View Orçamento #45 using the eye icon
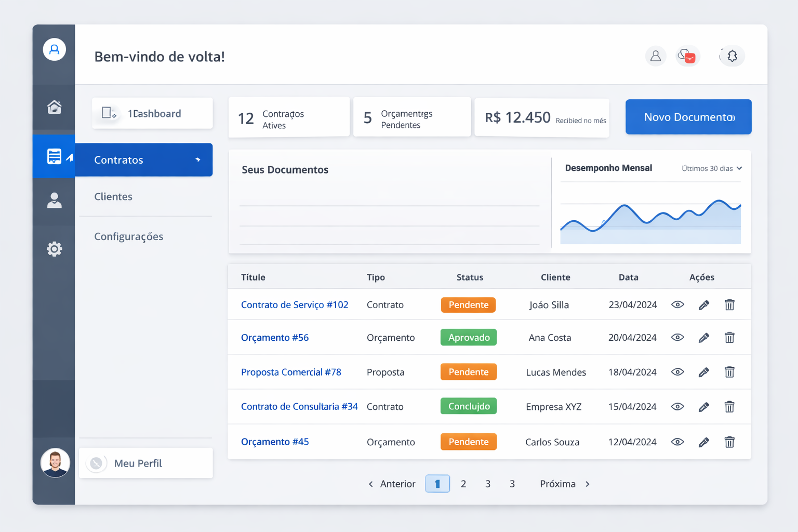Image resolution: width=798 pixels, height=532 pixels. [677, 442]
